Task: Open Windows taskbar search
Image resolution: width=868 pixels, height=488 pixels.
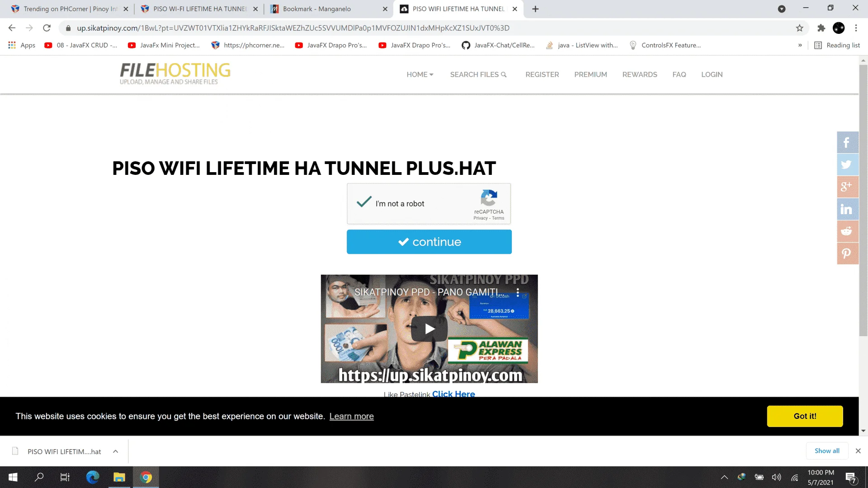Action: pyautogui.click(x=39, y=477)
